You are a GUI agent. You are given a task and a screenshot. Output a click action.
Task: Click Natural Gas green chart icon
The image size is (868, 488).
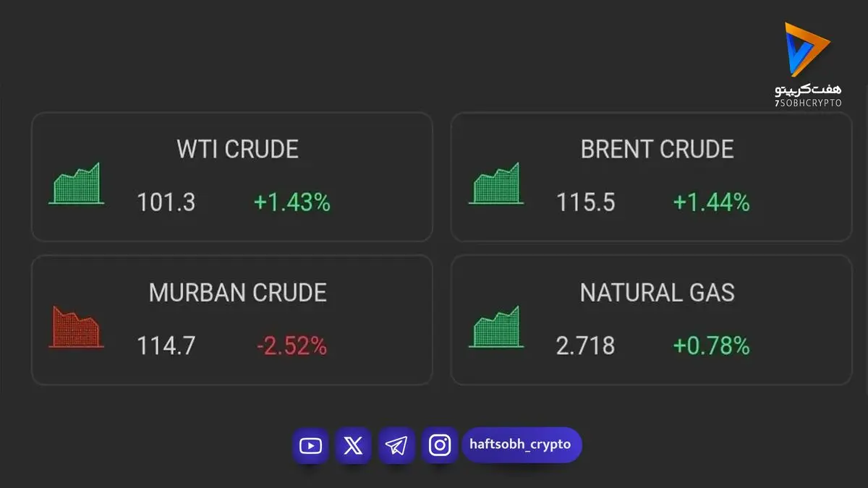pyautogui.click(x=496, y=327)
